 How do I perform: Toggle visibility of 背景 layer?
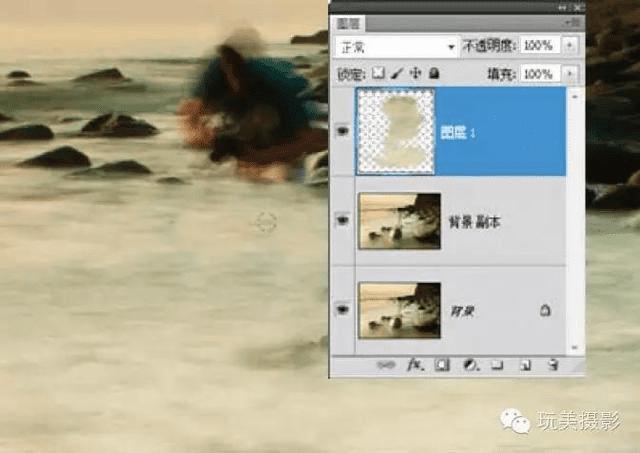[342, 309]
